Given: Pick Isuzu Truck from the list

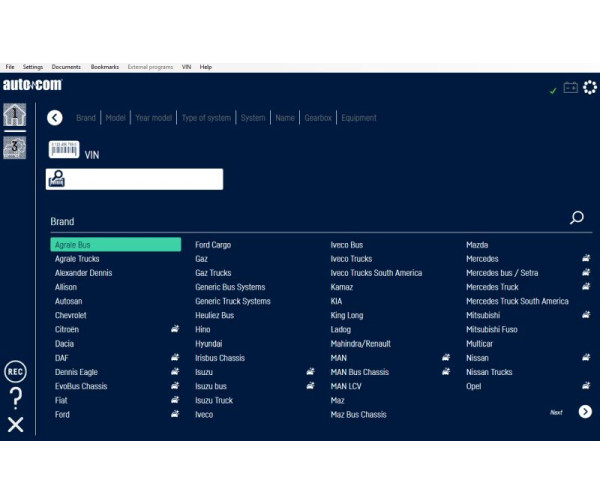Looking at the screenshot, I should coord(214,400).
